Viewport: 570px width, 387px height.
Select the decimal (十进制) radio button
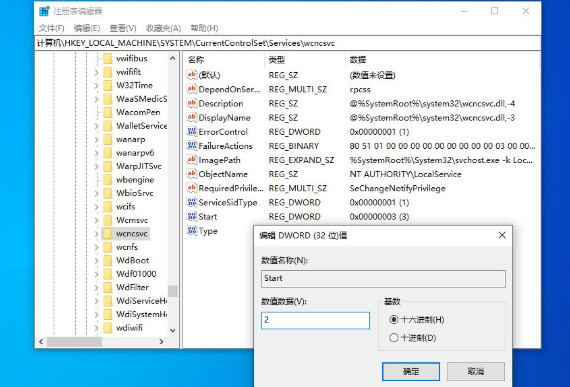point(393,338)
